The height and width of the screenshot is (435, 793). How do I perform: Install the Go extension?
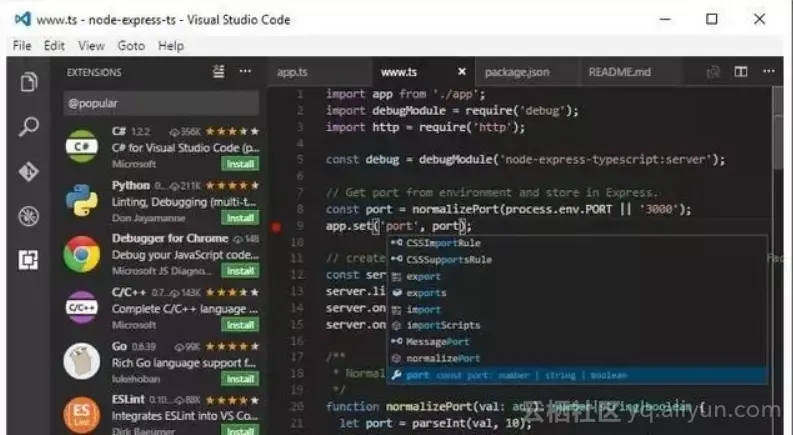tap(240, 379)
